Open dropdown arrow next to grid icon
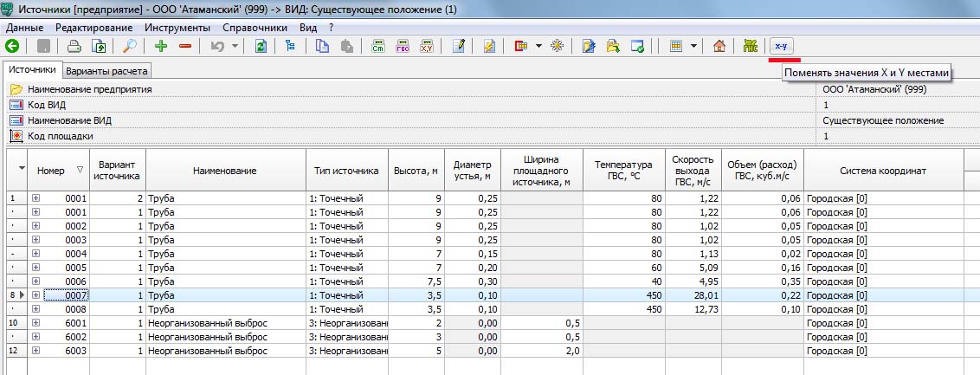This screenshot has width=980, height=375. point(693,46)
